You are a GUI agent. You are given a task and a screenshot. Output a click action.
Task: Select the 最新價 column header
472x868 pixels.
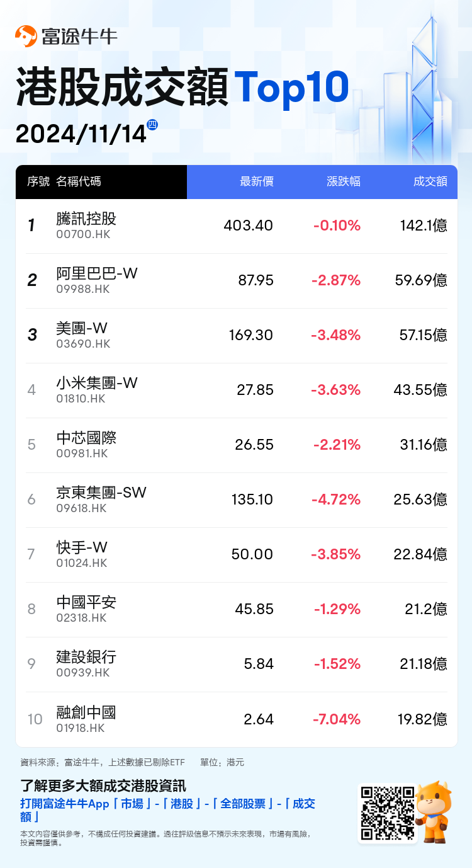pyautogui.click(x=257, y=182)
